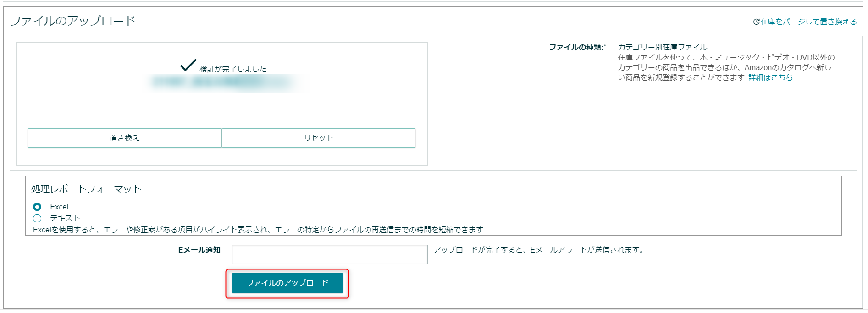This screenshot has height=313, width=868.
Task: Open the 詳細はこちら link
Action: (x=770, y=77)
